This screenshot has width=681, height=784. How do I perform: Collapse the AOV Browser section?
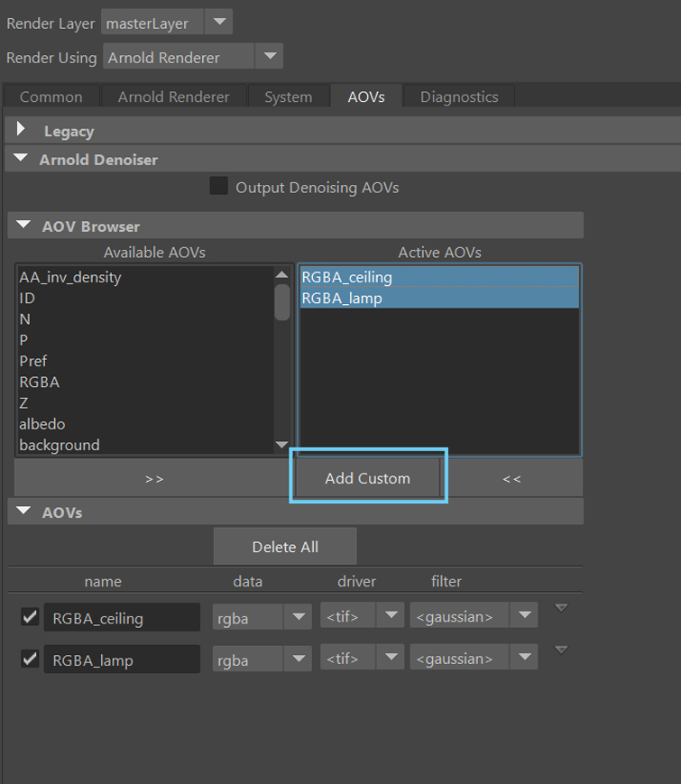point(22,226)
